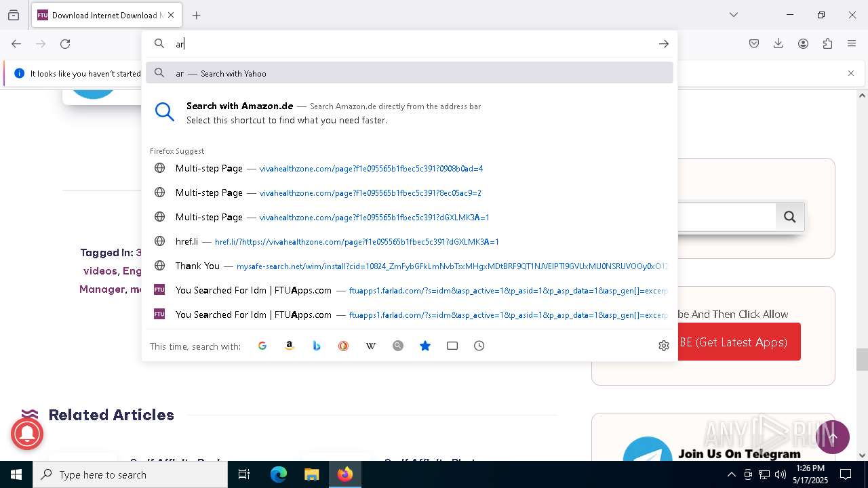This screenshot has height=488, width=868.
Task: Search bookmarks using the star icon
Action: 425,346
